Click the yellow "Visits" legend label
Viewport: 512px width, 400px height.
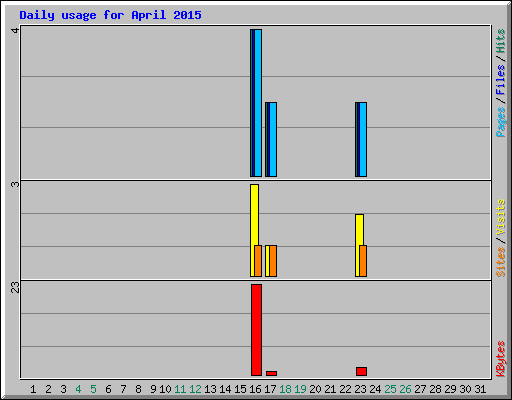click(x=500, y=218)
